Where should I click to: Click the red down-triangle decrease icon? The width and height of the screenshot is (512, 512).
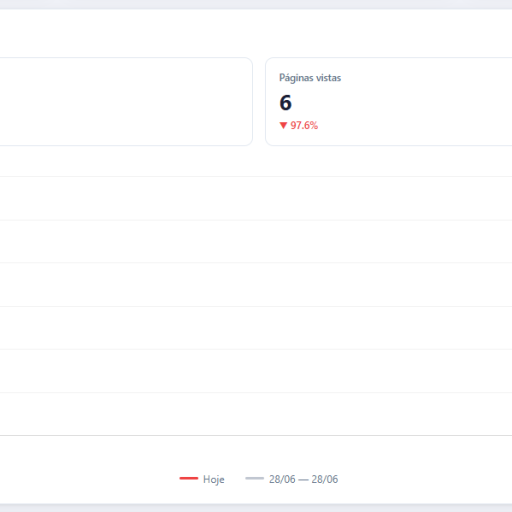[x=283, y=125]
